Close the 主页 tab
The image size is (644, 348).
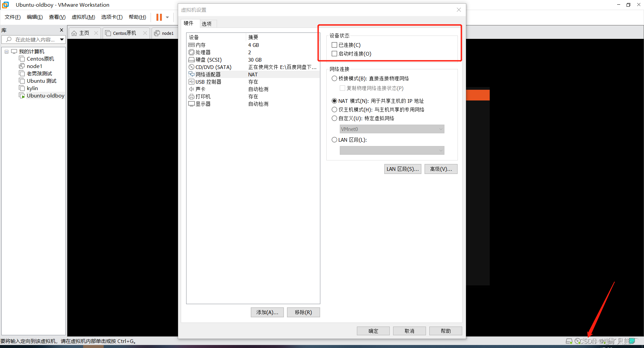[96, 33]
